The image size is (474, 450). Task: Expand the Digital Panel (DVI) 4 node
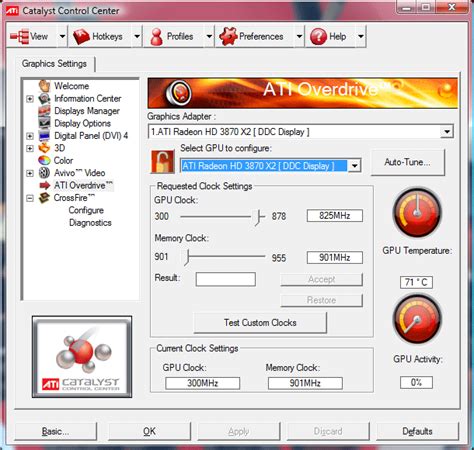pos(30,136)
